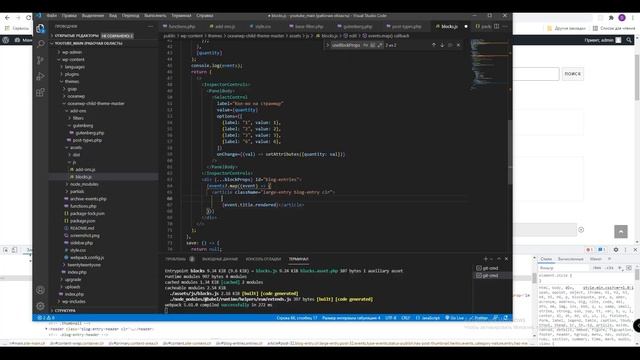Switch to style.css editor tab
The height and width of the screenshot is (360, 640).
point(262,26)
